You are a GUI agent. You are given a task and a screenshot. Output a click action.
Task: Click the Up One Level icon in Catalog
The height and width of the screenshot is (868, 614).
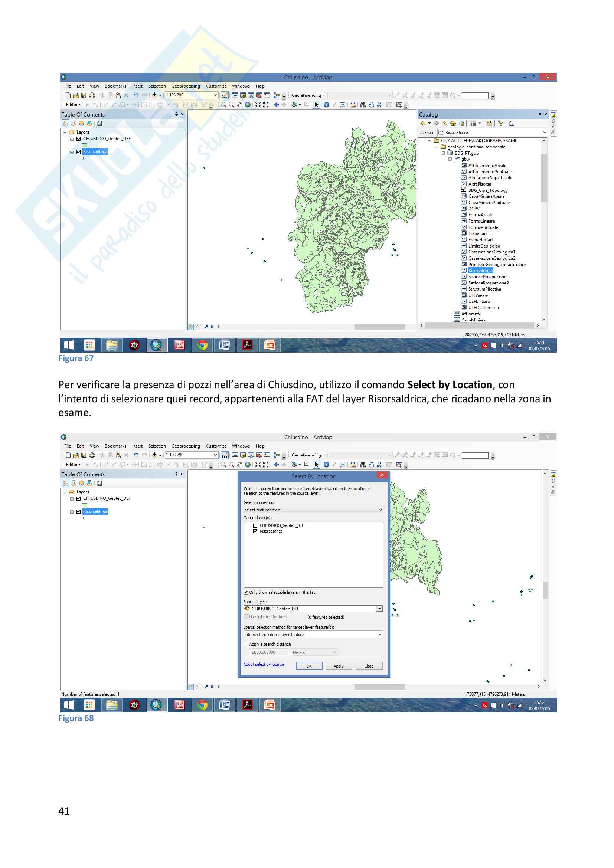tap(445, 123)
